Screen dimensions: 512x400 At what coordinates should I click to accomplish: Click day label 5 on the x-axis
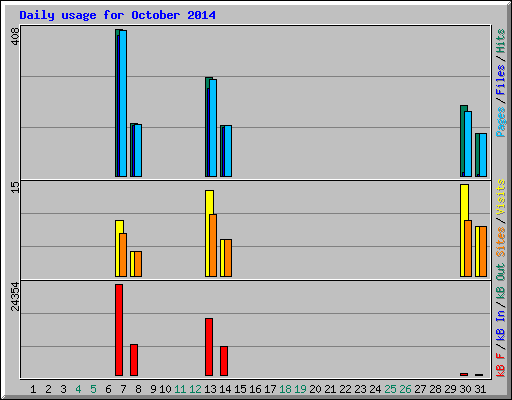point(93,389)
